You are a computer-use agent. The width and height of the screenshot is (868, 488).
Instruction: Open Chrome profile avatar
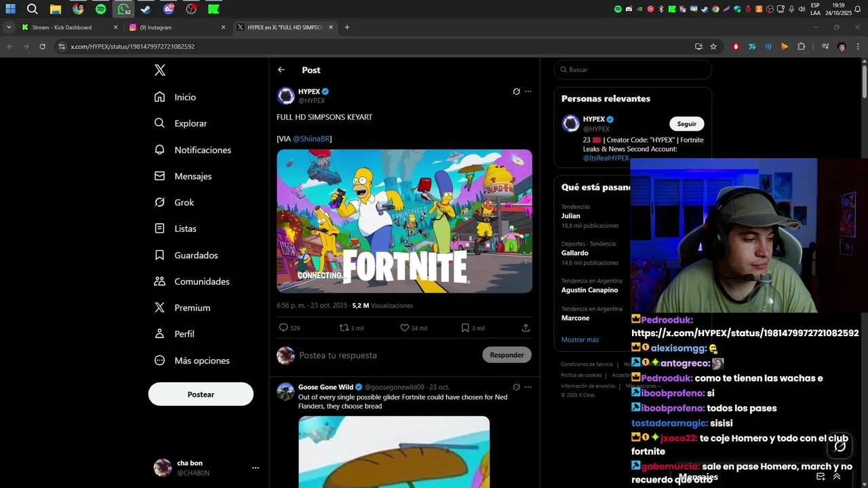pyautogui.click(x=842, y=47)
